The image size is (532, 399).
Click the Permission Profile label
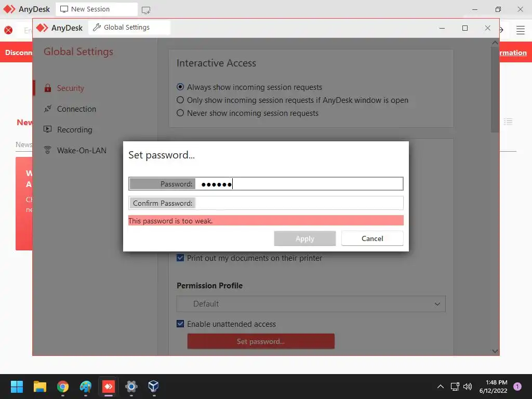[x=210, y=286]
